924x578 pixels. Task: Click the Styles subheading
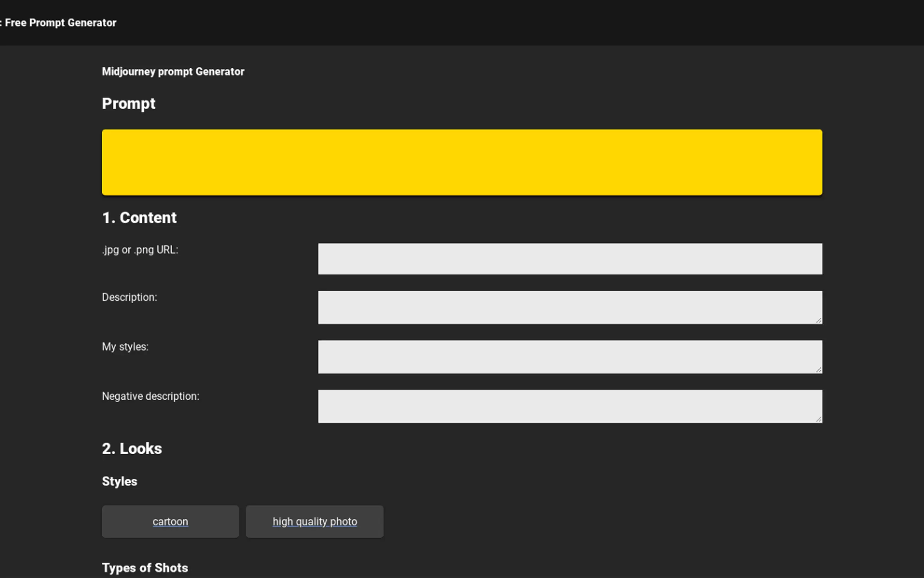click(x=120, y=481)
